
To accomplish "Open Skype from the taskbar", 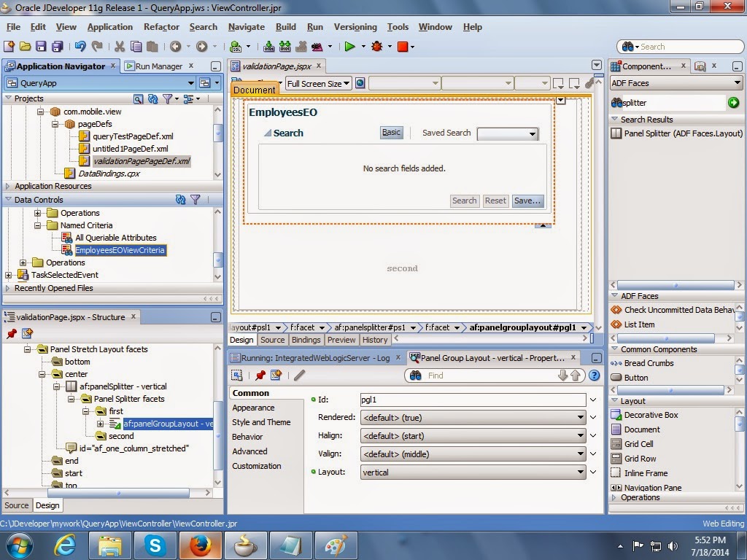I will click(x=155, y=545).
